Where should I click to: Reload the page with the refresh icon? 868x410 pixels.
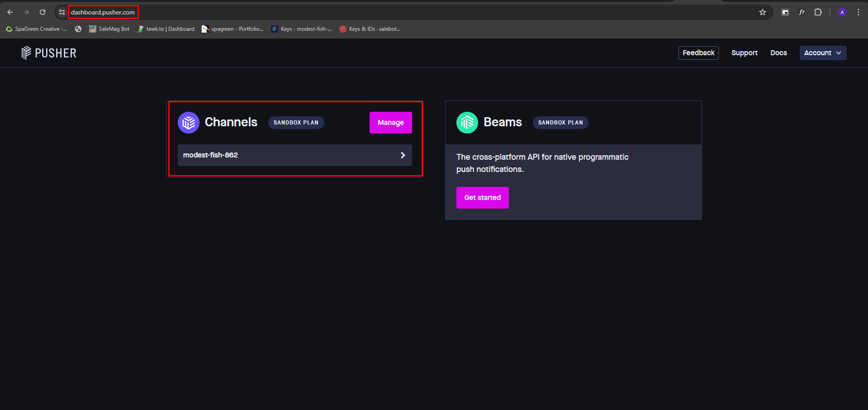coord(43,12)
